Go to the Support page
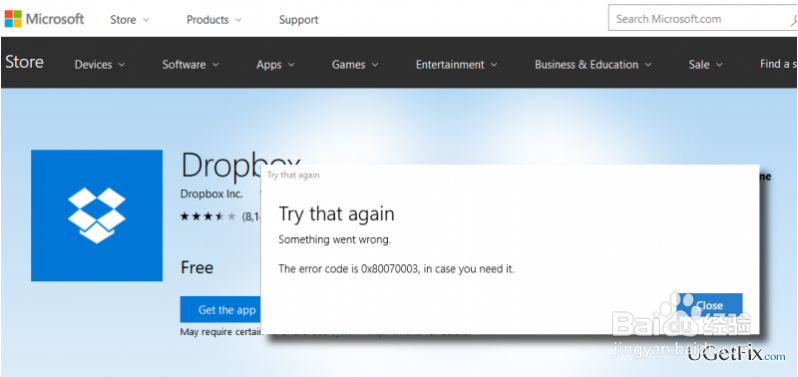 pos(298,20)
